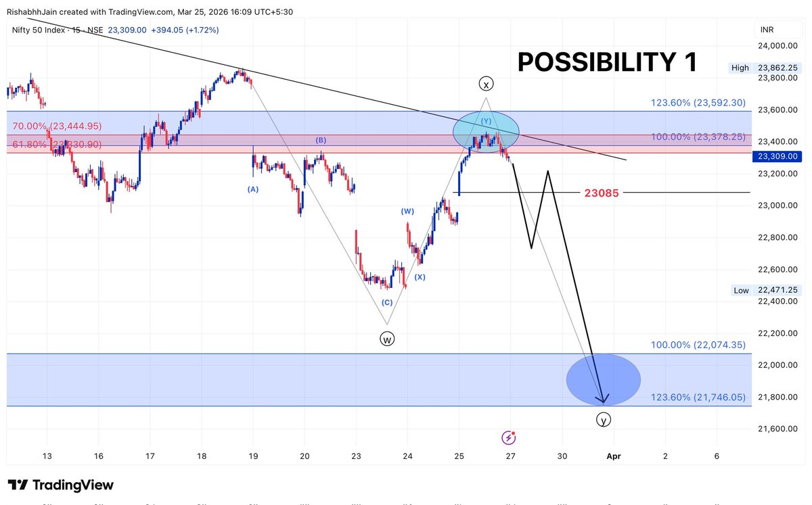Click the red lightning bolt event icon
This screenshot has width=812, height=505.
click(510, 437)
